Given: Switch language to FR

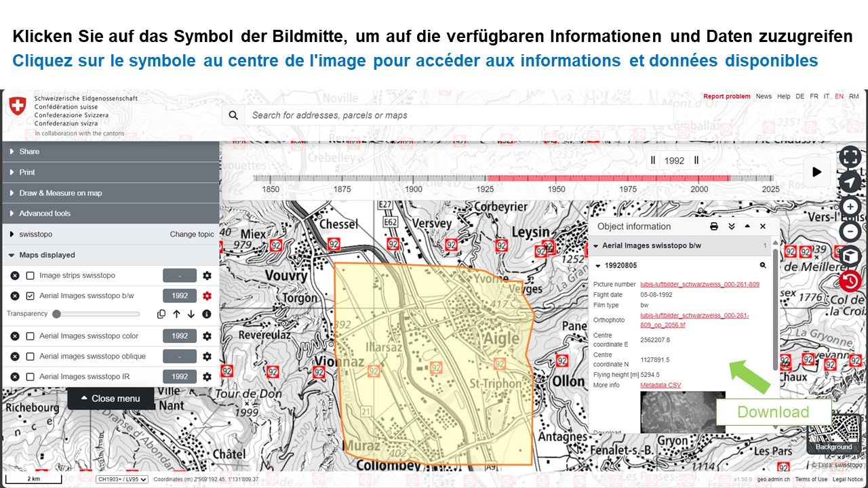Looking at the screenshot, I should tap(814, 96).
